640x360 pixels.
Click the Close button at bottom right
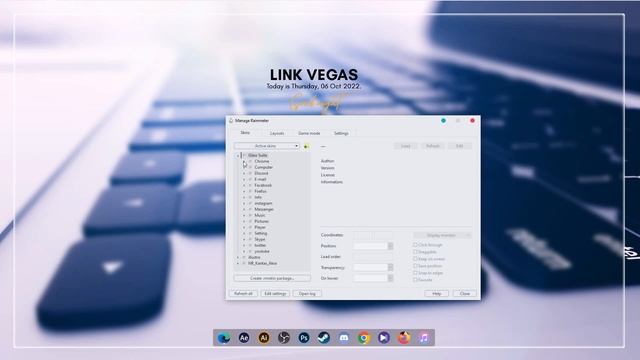click(464, 293)
